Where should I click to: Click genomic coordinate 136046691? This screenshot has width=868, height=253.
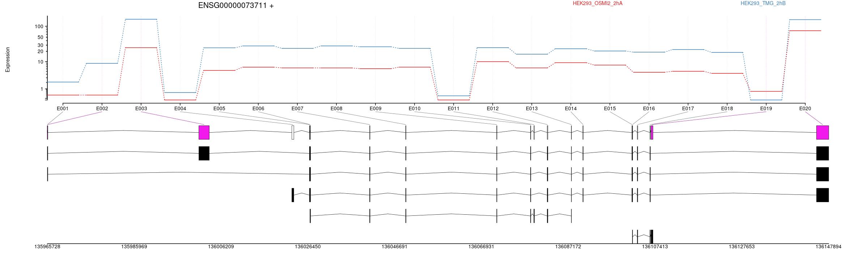[395, 247]
